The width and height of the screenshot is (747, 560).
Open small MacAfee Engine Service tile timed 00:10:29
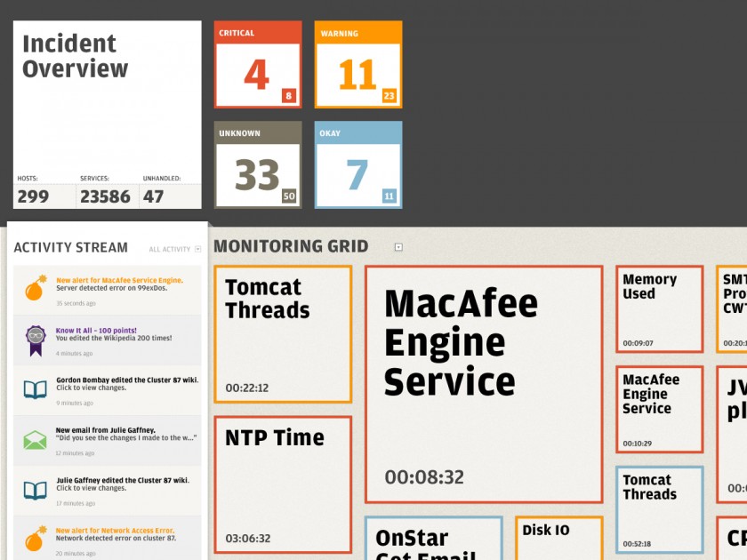click(659, 410)
